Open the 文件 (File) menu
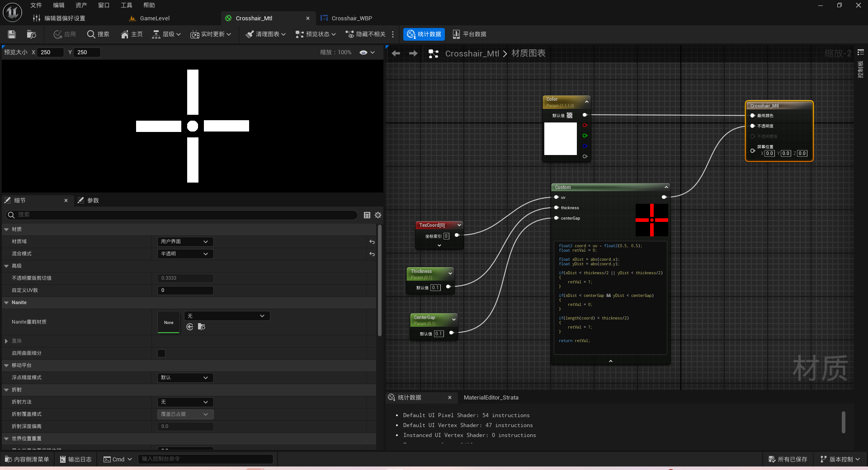Screen dimensions: 868x470 tap(36, 5)
